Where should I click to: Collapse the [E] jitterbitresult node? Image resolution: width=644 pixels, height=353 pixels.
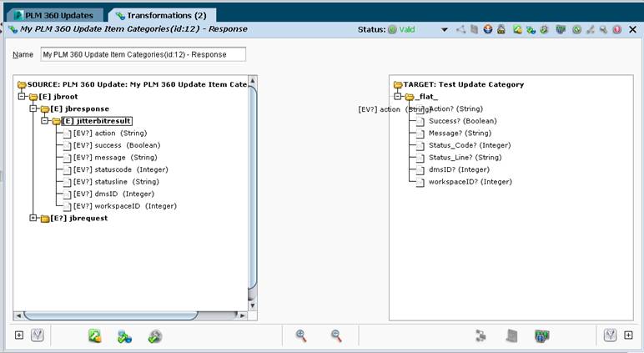(x=45, y=121)
